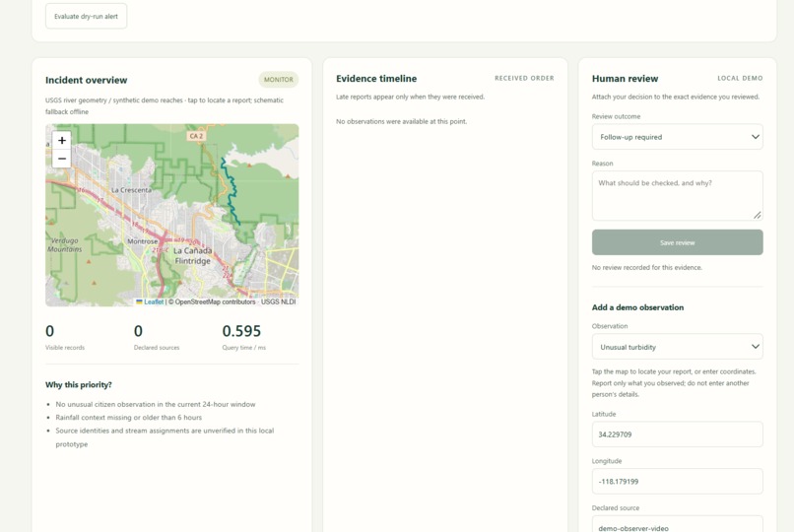Screen dimensions: 794x532
Task: Click the Save review button
Action: coord(677,242)
